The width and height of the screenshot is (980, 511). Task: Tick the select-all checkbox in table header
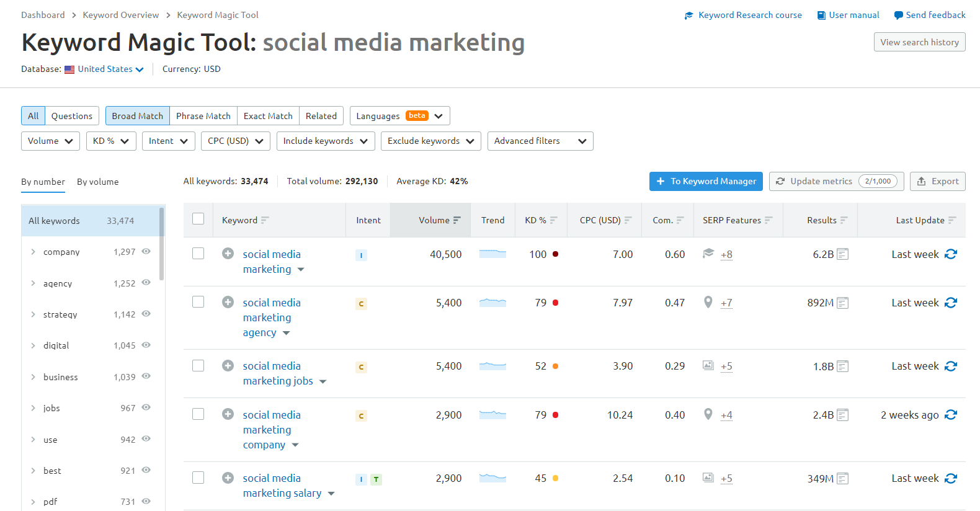pyautogui.click(x=198, y=219)
